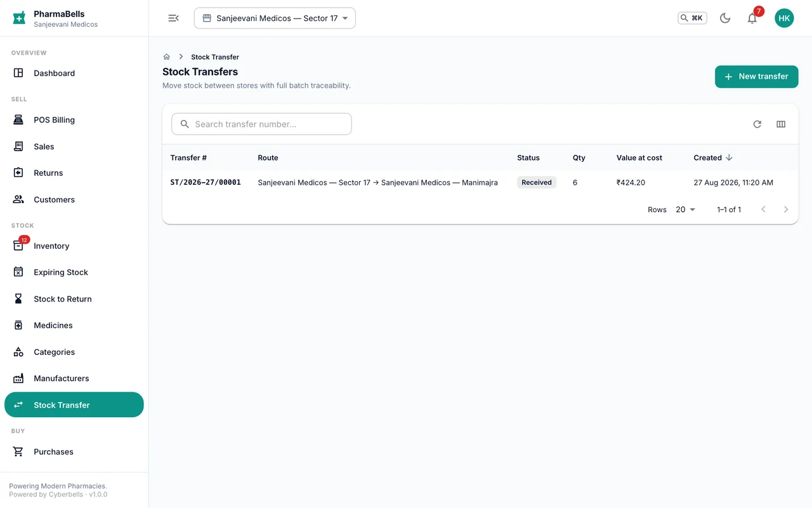The height and width of the screenshot is (508, 812).
Task: Open the column visibility icon
Action: pyautogui.click(x=781, y=124)
